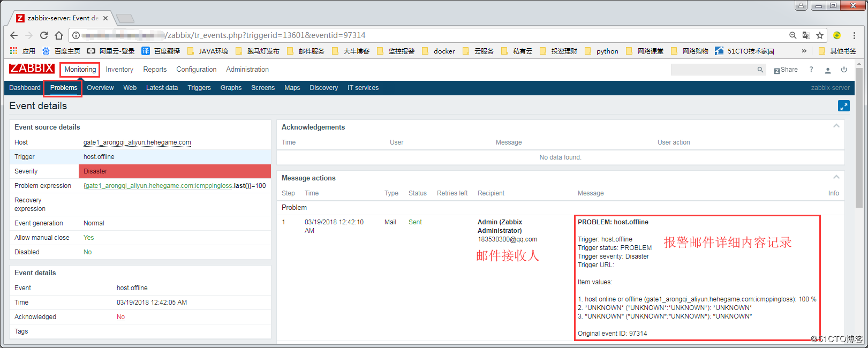The height and width of the screenshot is (348, 868).
Task: Open the Administration menu
Action: coord(247,70)
